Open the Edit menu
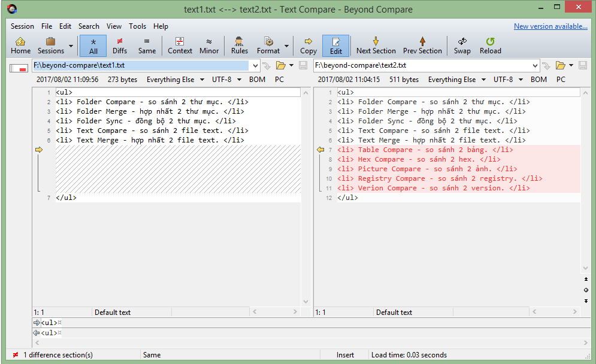This screenshot has width=596, height=364. (65, 26)
